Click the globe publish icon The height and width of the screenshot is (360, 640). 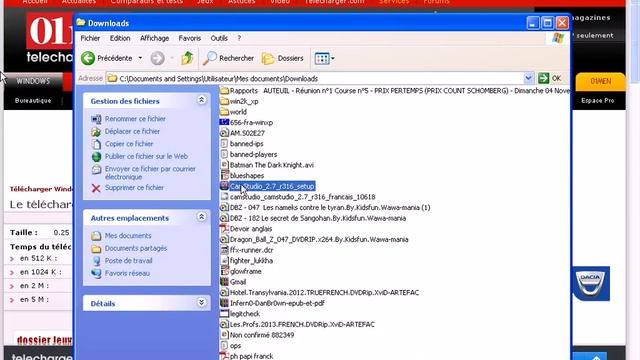96,156
